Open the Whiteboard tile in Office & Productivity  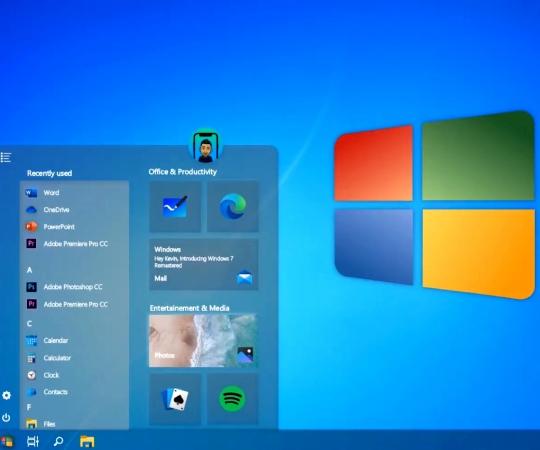(x=175, y=207)
